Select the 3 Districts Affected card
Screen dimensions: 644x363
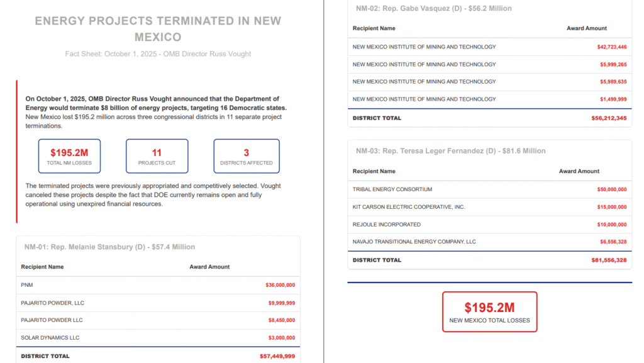(246, 156)
